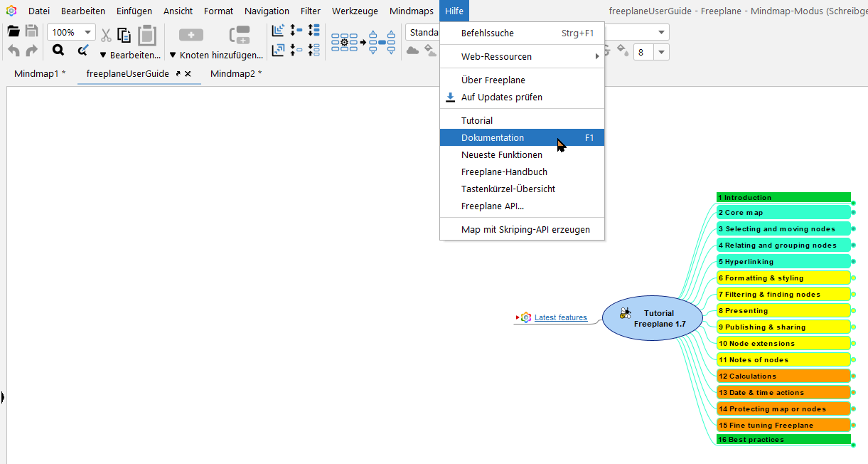Image resolution: width=868 pixels, height=464 pixels.
Task: Click the save mindmap icon
Action: click(x=31, y=30)
